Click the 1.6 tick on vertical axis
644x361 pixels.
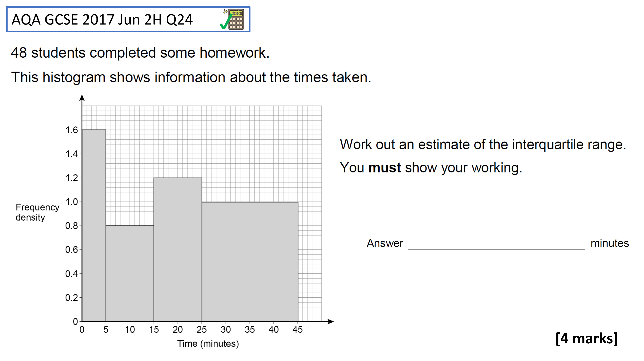(x=72, y=130)
